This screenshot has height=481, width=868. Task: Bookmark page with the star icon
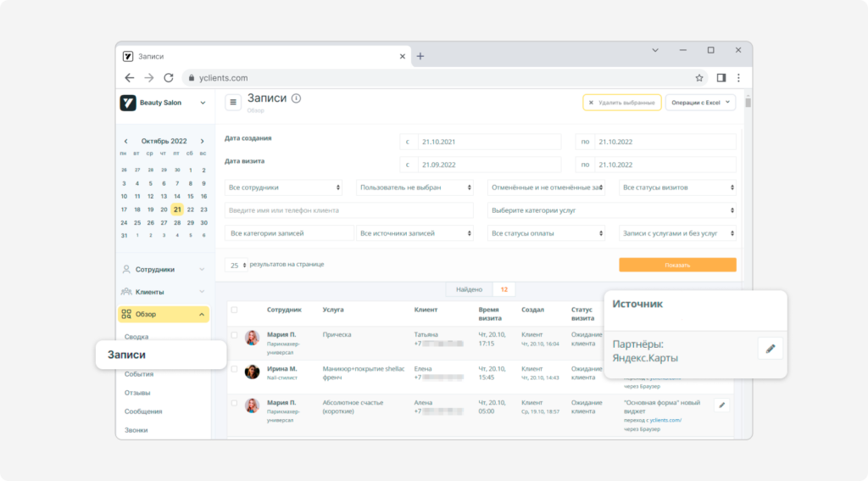(x=699, y=78)
